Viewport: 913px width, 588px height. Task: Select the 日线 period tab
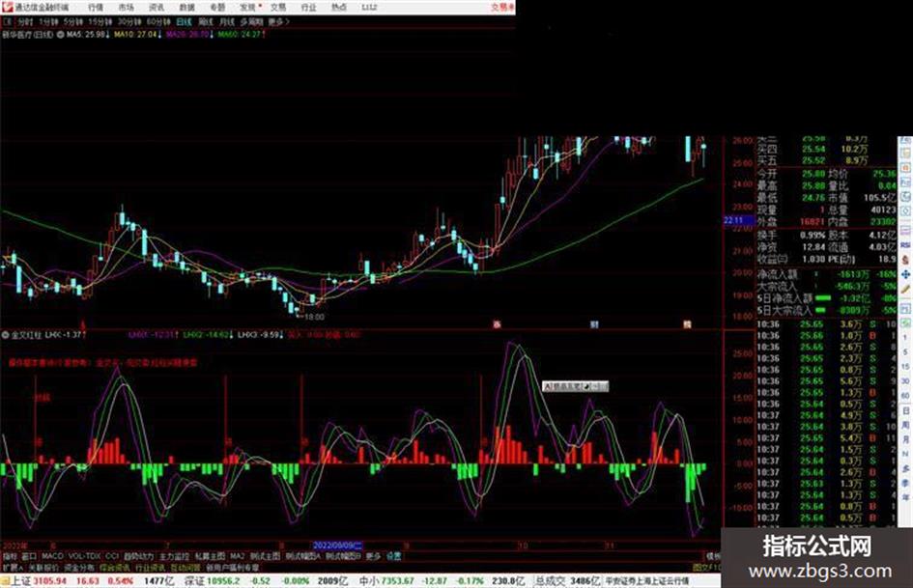(184, 21)
